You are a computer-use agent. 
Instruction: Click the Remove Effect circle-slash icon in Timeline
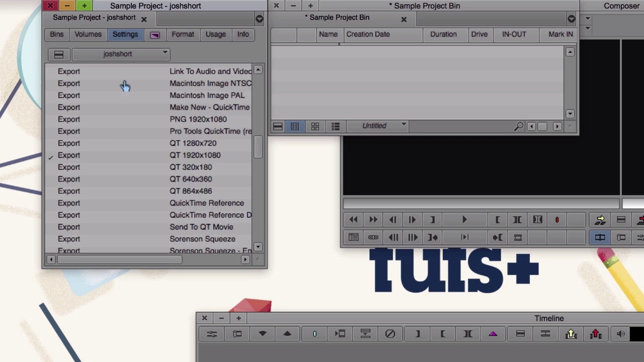pyautogui.click(x=390, y=334)
